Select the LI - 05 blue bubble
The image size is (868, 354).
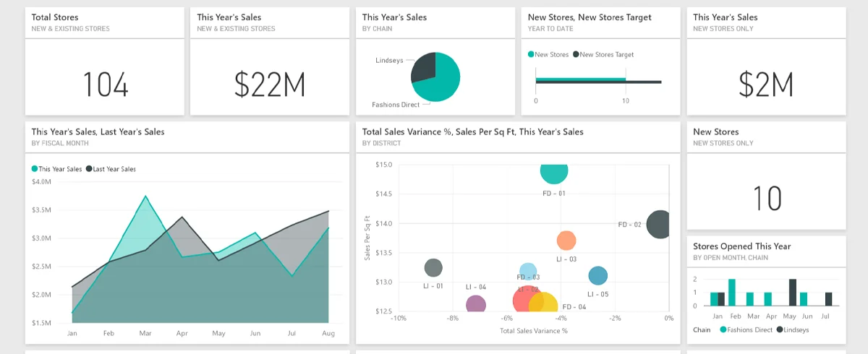coord(598,275)
